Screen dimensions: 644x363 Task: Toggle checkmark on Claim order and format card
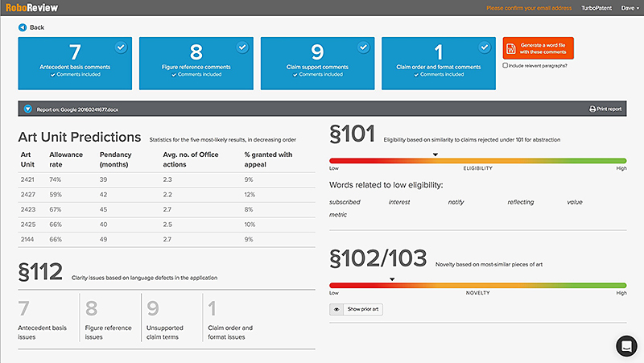pyautogui.click(x=483, y=47)
